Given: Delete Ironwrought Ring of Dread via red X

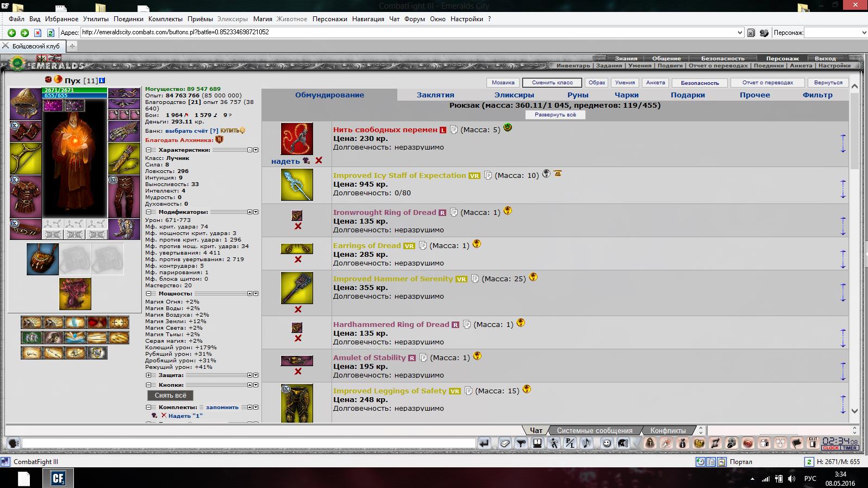Looking at the screenshot, I should [298, 226].
